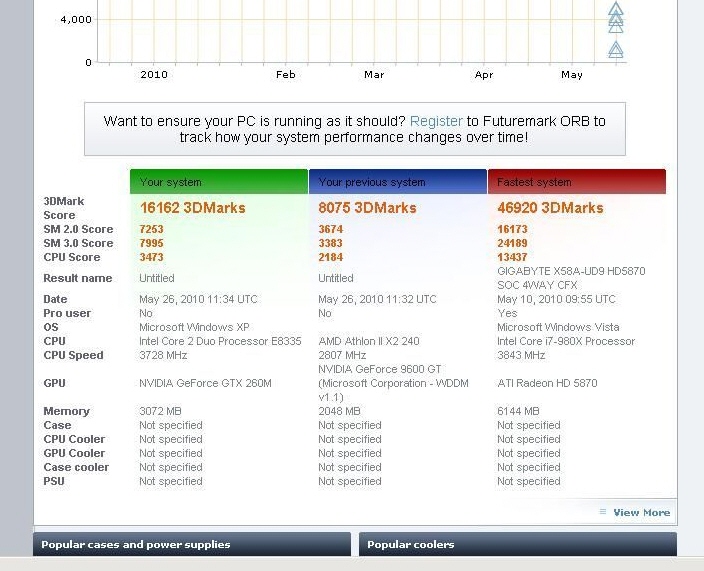Click date May 10, 2010 09:55 UTC

tap(556, 299)
